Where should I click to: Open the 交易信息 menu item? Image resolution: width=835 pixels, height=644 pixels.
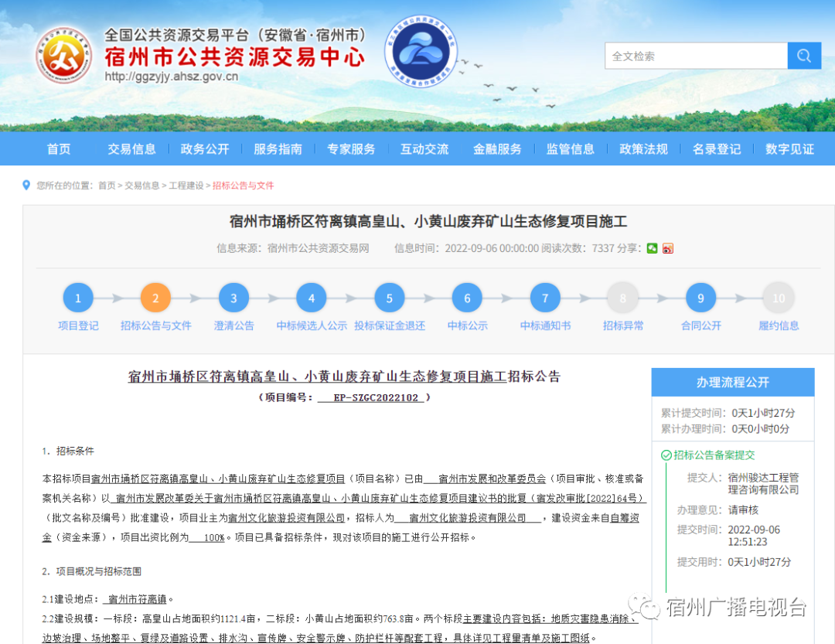(x=131, y=149)
